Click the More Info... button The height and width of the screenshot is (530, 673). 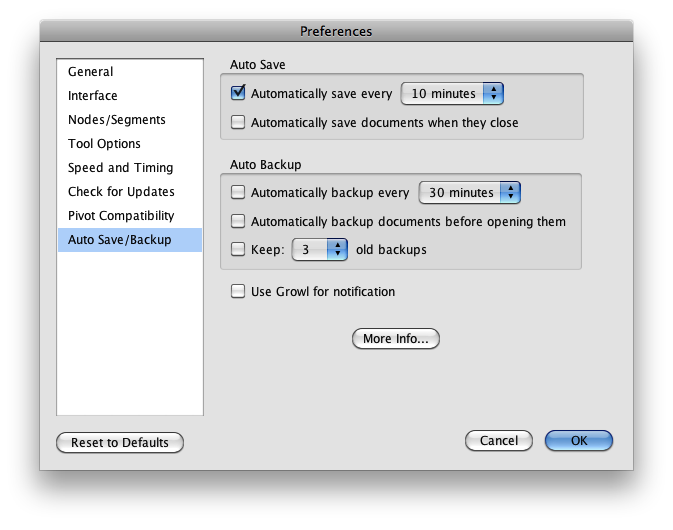click(396, 339)
